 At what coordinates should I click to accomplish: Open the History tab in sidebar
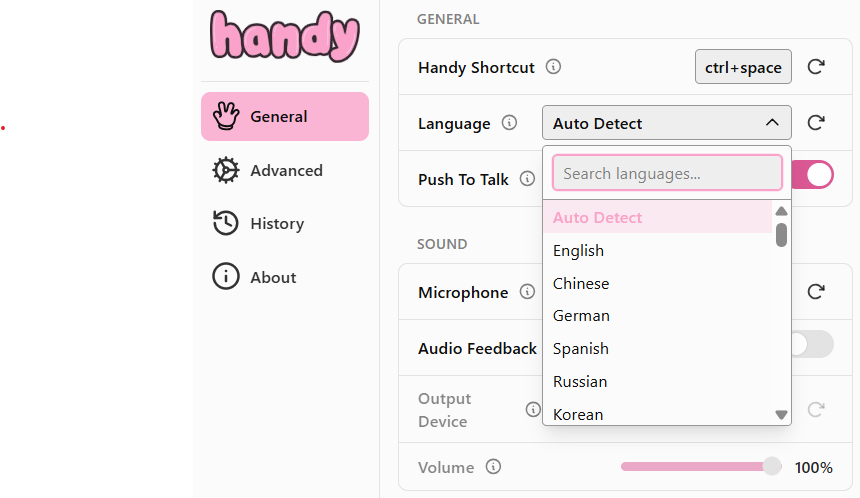[x=276, y=224]
